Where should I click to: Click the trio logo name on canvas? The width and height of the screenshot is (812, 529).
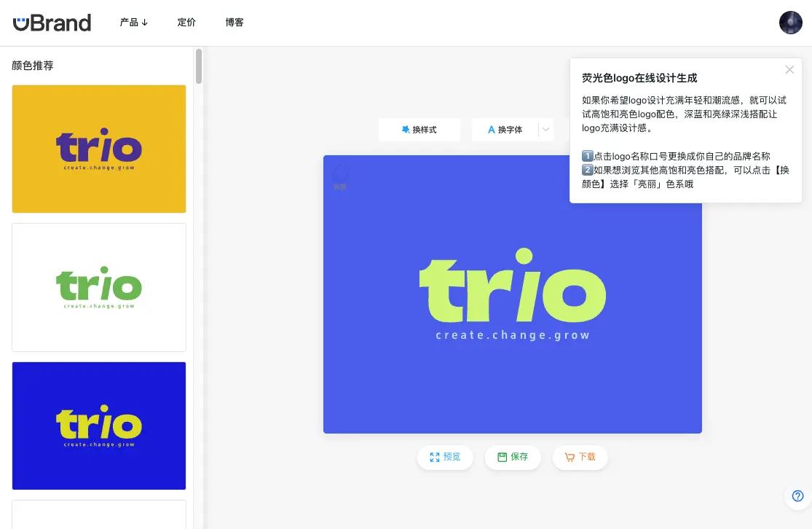(512, 291)
